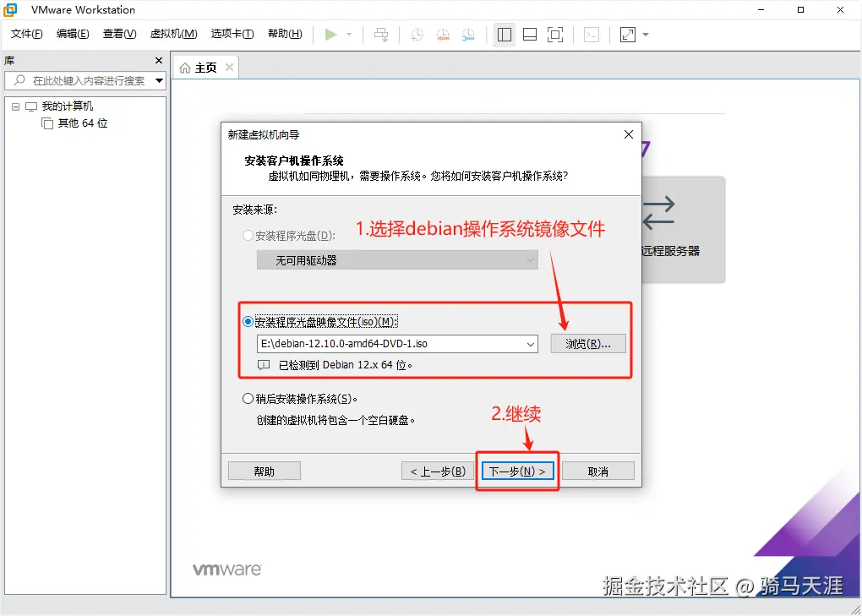Open the library search filter dropdown arrow
The image size is (862, 616).
159,81
